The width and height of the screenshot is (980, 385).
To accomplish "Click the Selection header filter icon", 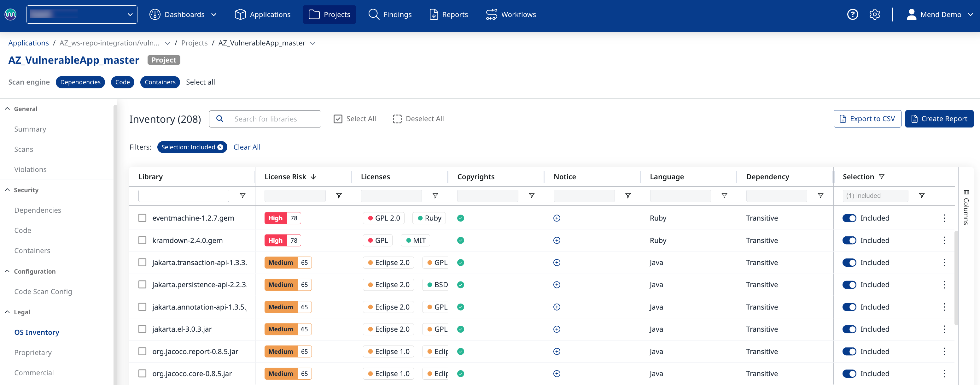I will coord(882,177).
